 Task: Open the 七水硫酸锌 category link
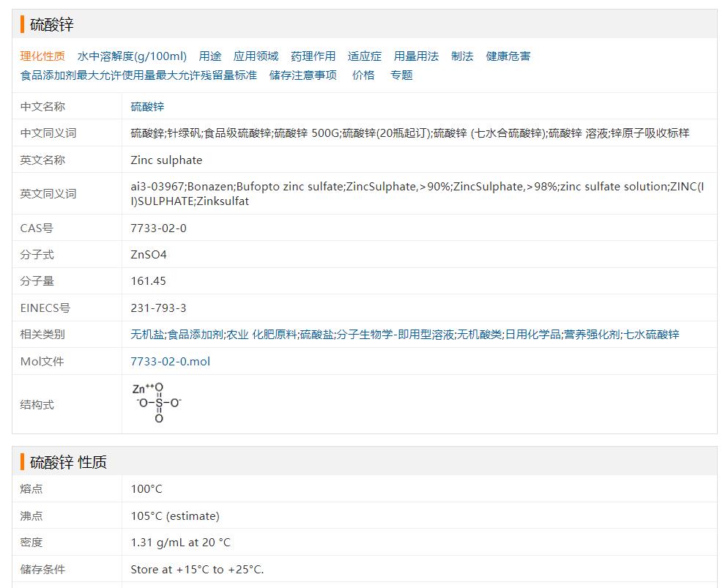(651, 335)
